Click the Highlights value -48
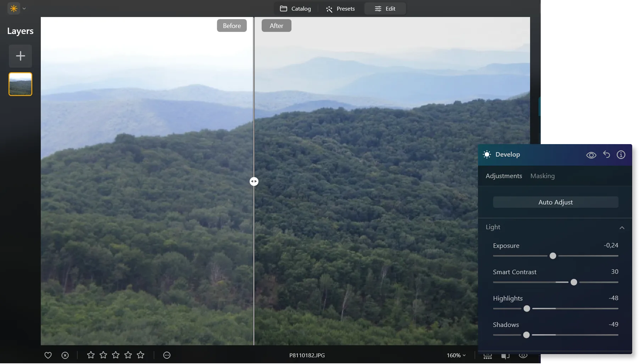The image size is (640, 364). pyautogui.click(x=613, y=298)
